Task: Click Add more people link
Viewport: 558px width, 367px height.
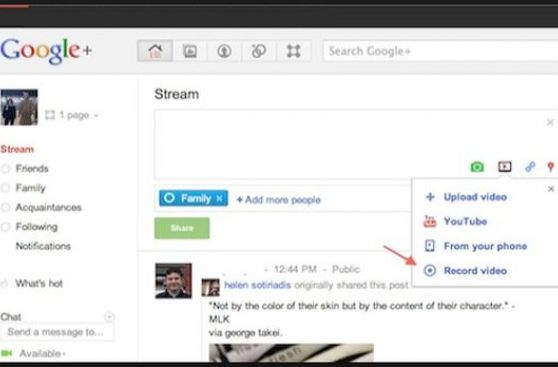Action: [x=279, y=200]
